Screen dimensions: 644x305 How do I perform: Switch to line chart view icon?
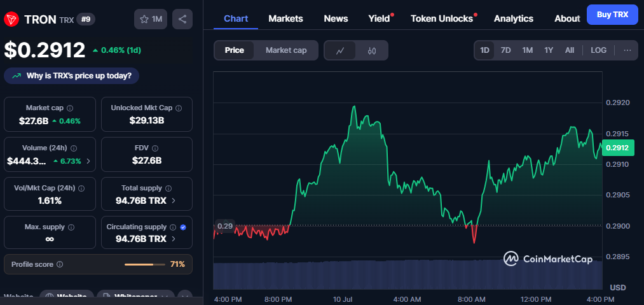point(340,50)
